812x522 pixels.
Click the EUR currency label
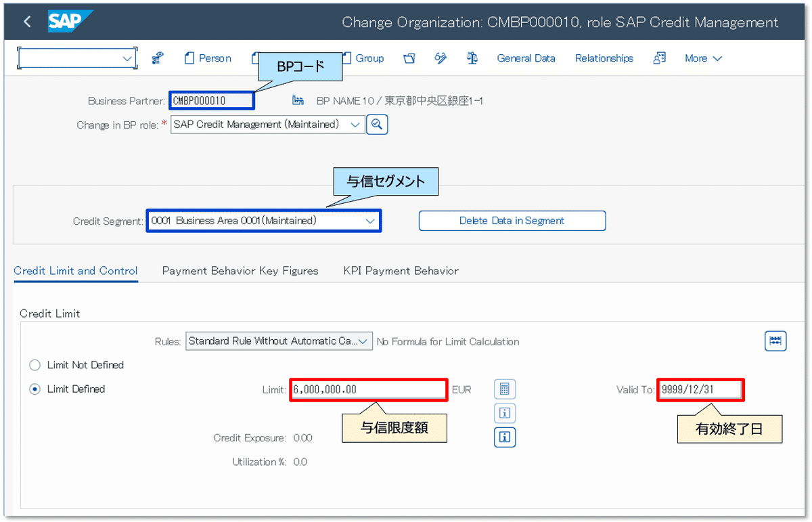pos(461,390)
